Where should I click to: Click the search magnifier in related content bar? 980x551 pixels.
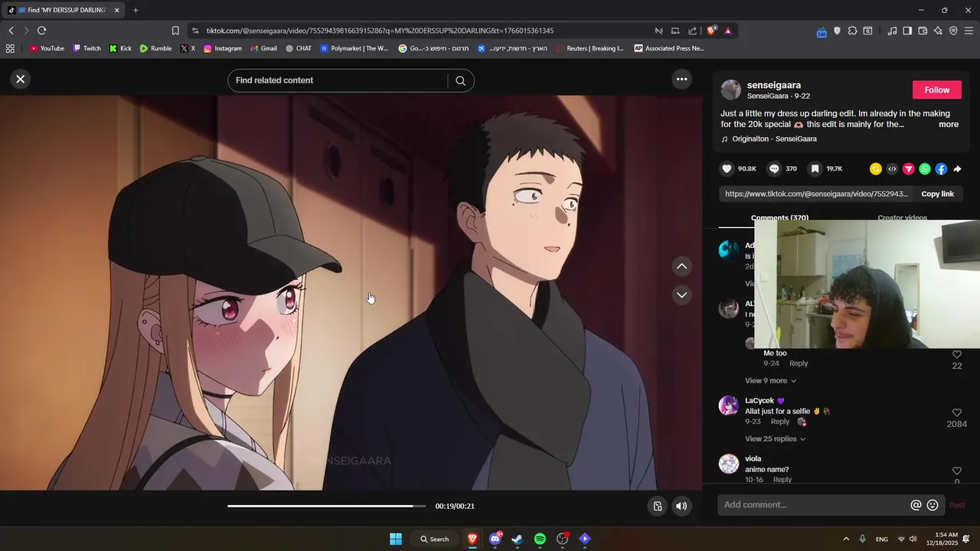(x=460, y=80)
